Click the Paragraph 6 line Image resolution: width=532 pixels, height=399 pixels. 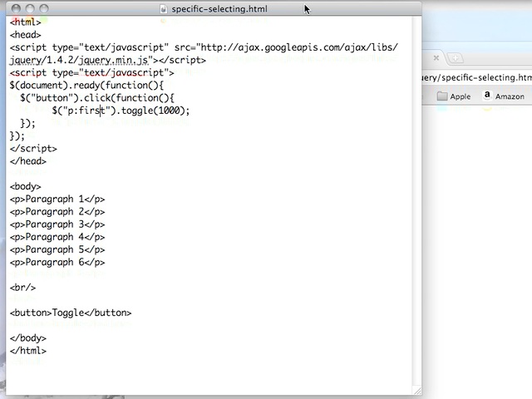click(57, 263)
